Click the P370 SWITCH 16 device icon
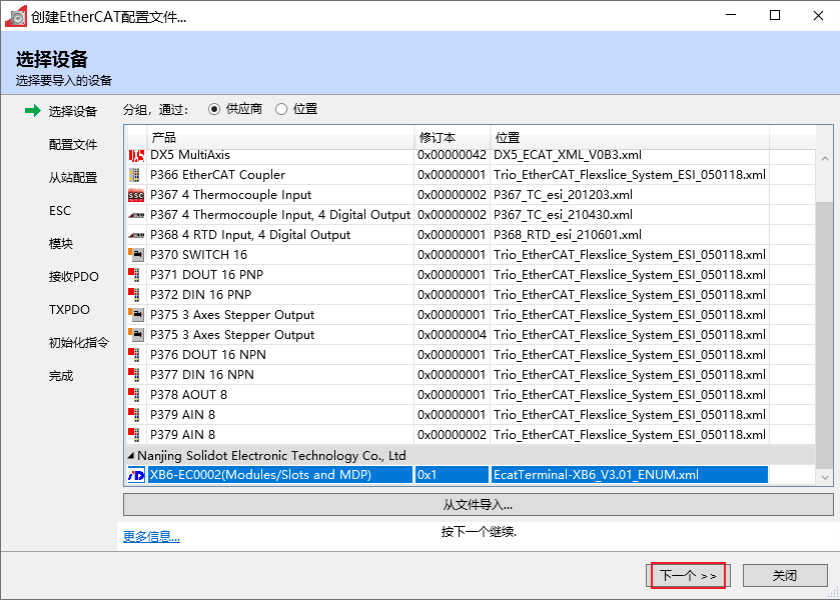The width and height of the screenshot is (840, 600). (x=136, y=255)
